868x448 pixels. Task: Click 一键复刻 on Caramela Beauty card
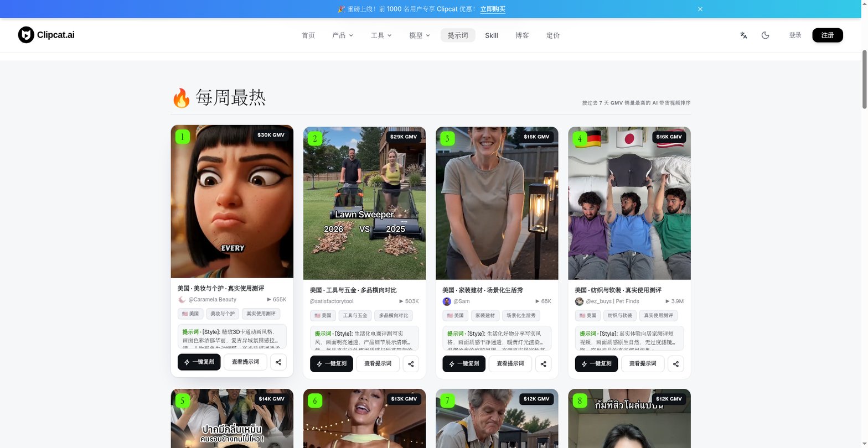[x=199, y=362]
